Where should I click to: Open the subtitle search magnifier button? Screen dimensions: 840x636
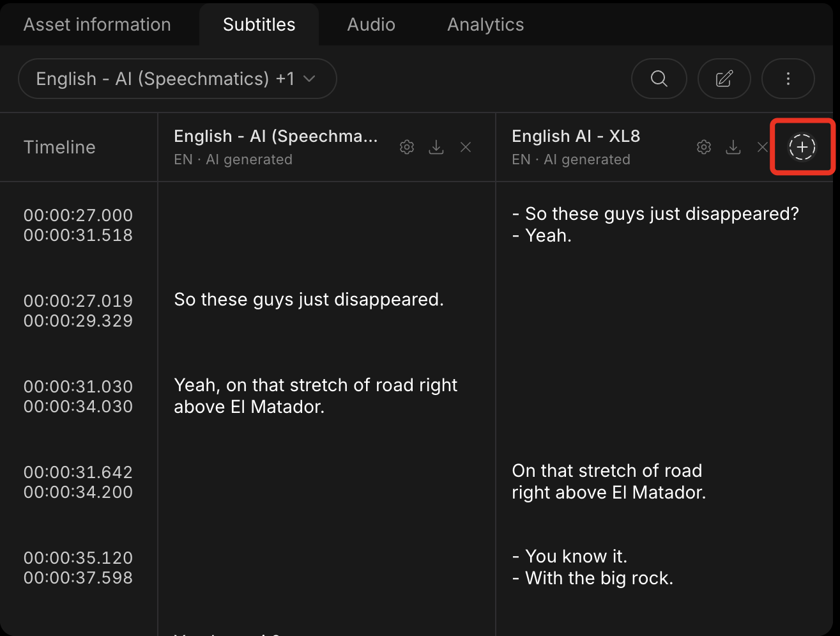659,79
